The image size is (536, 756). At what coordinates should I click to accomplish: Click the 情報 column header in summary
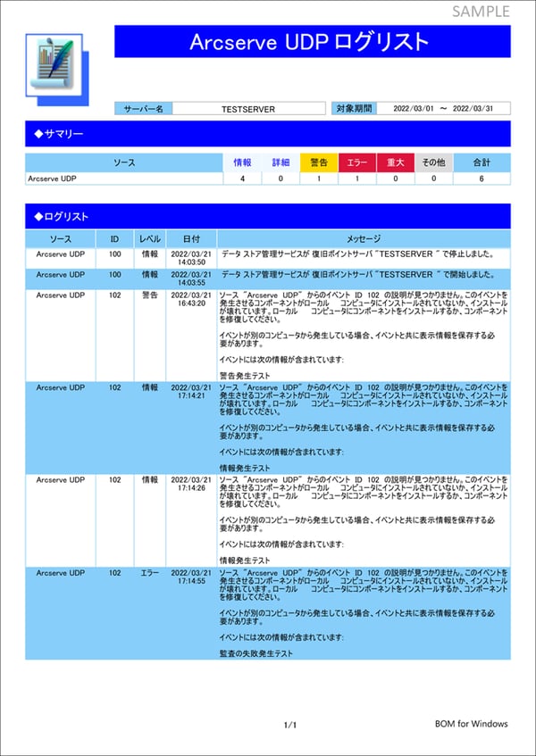click(x=242, y=163)
